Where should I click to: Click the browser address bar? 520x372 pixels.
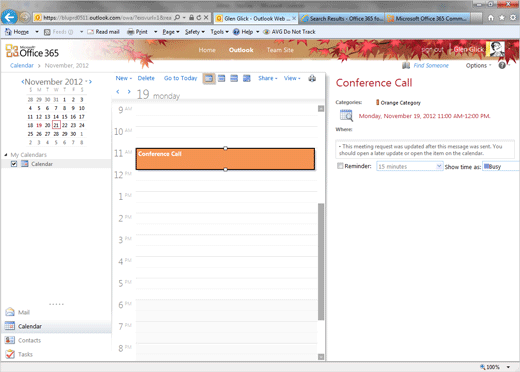tap(107, 18)
